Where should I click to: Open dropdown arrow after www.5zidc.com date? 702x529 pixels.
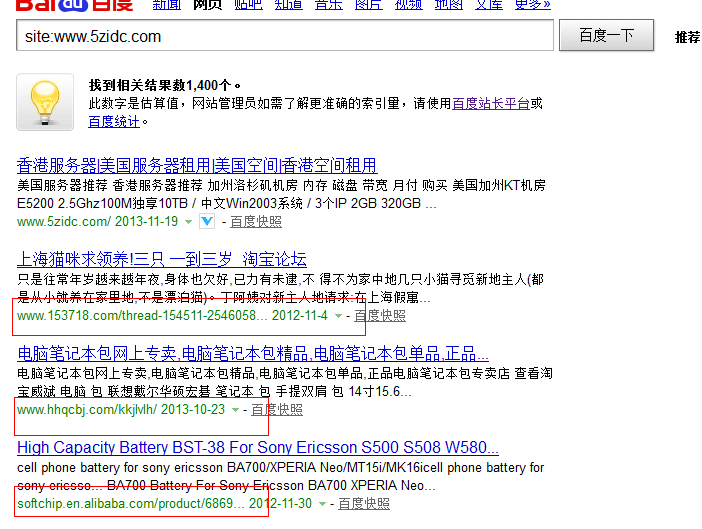pyautogui.click(x=188, y=222)
